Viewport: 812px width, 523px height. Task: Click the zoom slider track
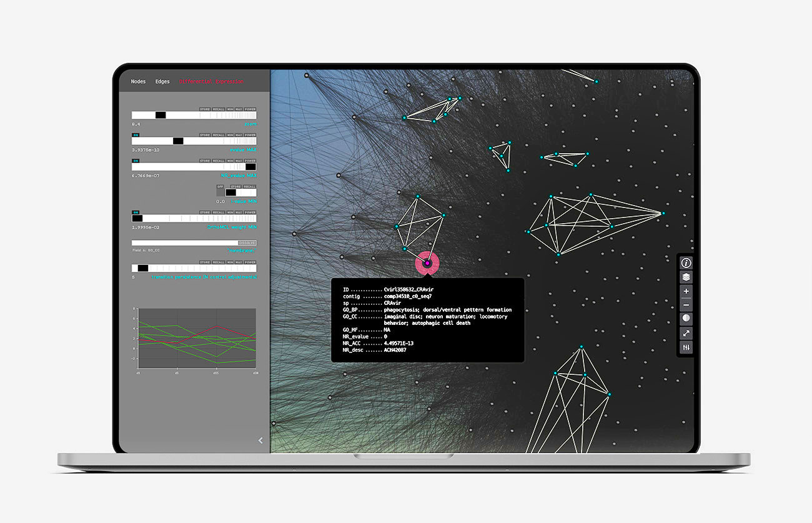tap(194, 115)
